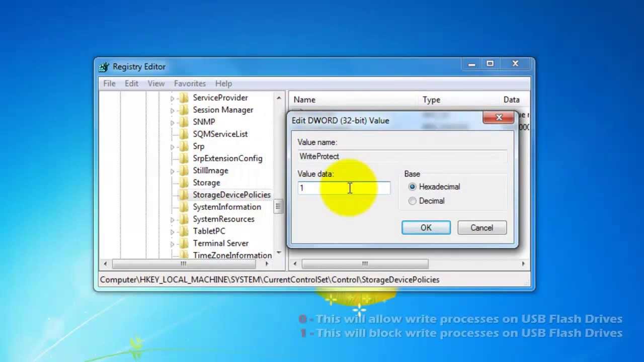Expand the Session Manager key
Screen dimensions: 644x362
point(172,110)
